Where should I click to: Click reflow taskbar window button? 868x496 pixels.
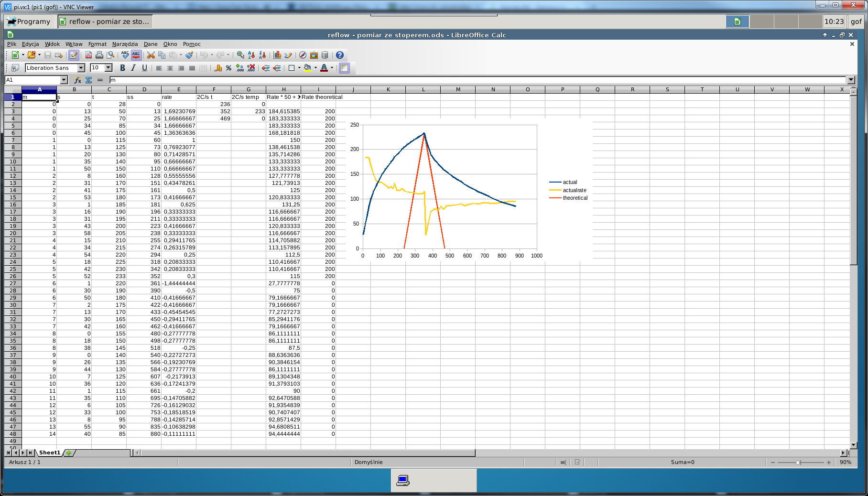point(105,22)
